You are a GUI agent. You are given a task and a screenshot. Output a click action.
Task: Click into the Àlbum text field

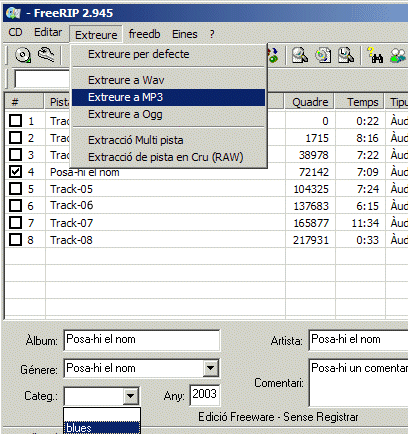(x=142, y=340)
